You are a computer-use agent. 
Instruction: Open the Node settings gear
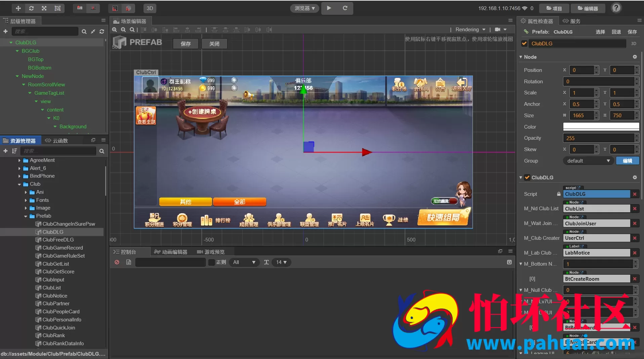pos(635,57)
